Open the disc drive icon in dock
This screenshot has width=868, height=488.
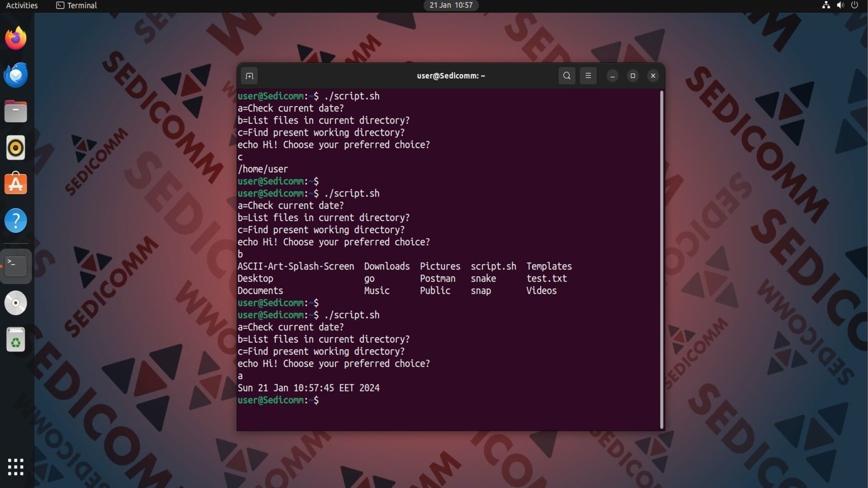pos(16,303)
